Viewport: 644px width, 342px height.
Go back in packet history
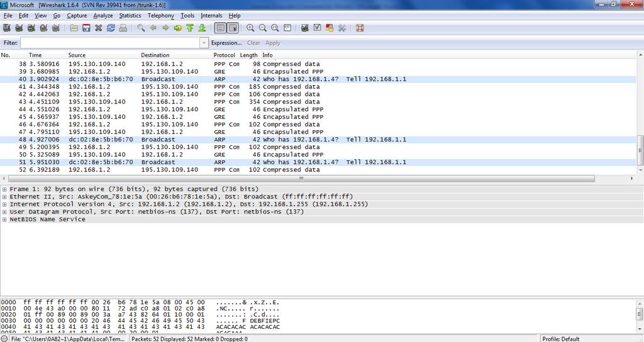[x=153, y=28]
